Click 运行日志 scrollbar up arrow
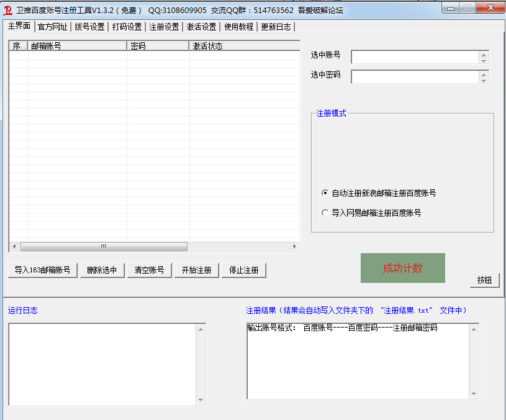The image size is (506, 420). (x=201, y=329)
